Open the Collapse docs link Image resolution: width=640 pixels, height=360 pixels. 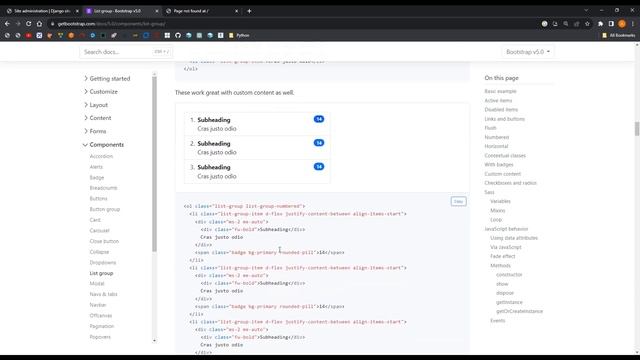pyautogui.click(x=99, y=252)
